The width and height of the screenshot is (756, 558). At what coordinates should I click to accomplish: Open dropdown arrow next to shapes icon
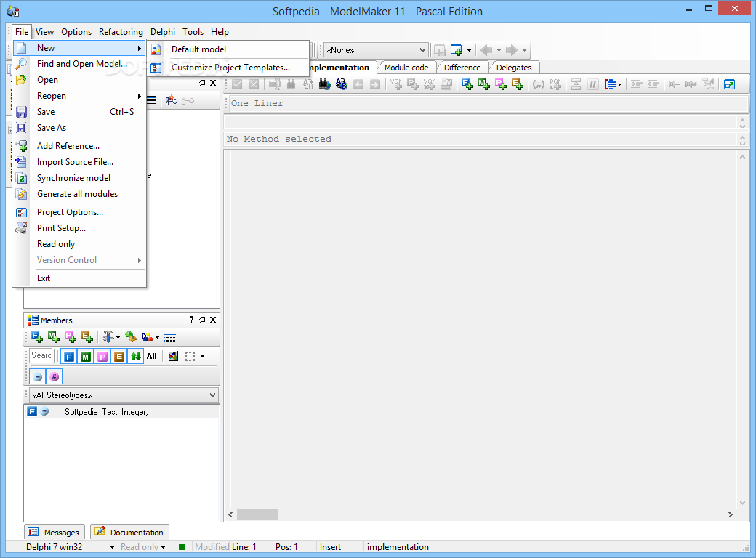(157, 337)
